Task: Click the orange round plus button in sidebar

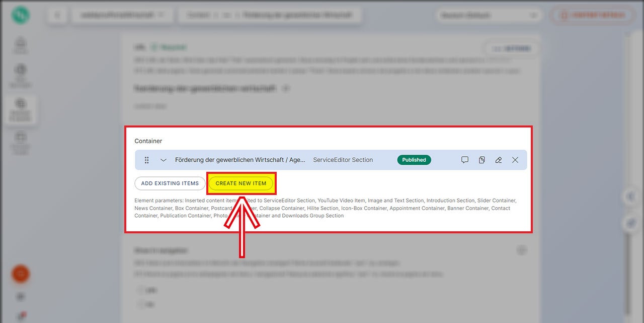Action: click(x=21, y=274)
